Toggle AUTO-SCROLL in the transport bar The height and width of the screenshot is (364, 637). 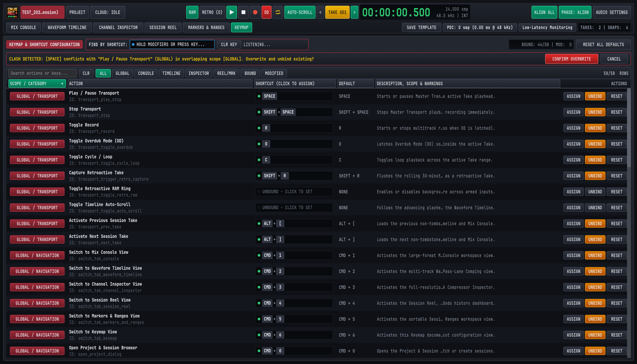pos(300,12)
